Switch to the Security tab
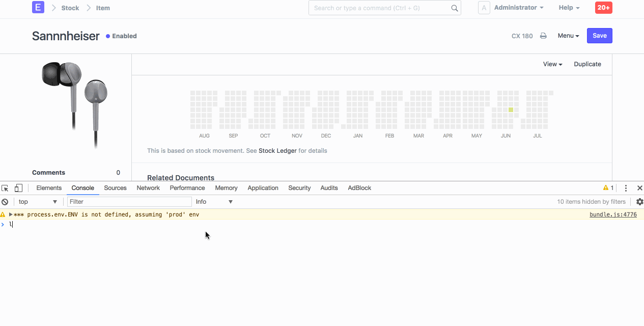The height and width of the screenshot is (326, 644). 299,188
